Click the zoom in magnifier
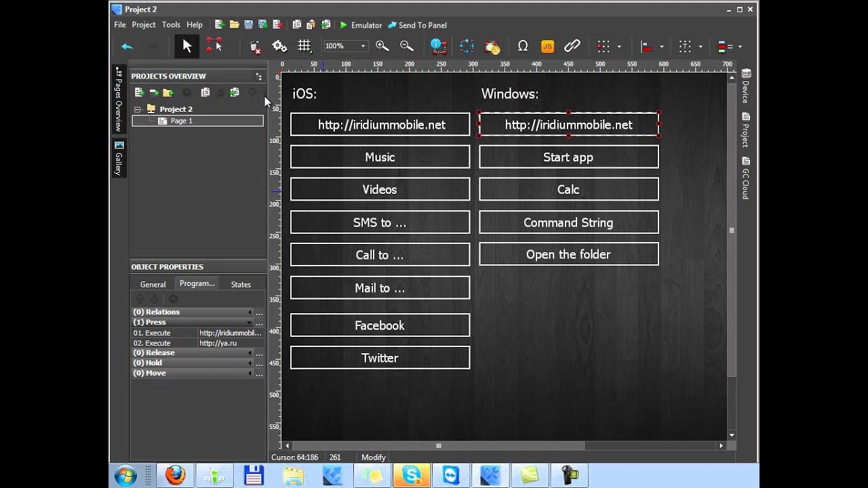This screenshot has height=488, width=868. 382,46
